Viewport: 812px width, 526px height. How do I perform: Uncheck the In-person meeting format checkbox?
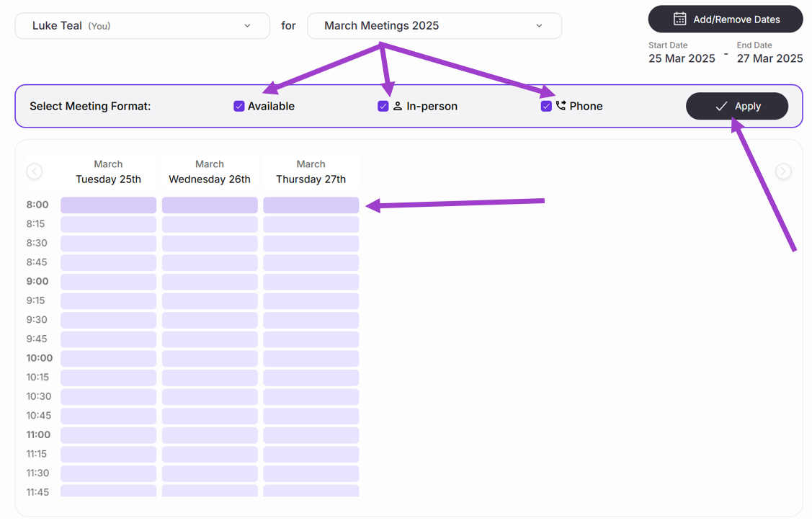pyautogui.click(x=383, y=106)
